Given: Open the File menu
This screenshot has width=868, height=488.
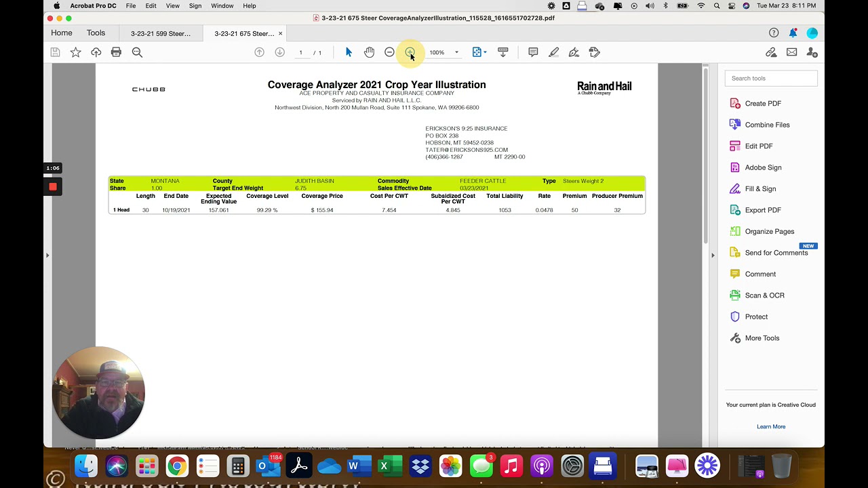Looking at the screenshot, I should click(131, 5).
